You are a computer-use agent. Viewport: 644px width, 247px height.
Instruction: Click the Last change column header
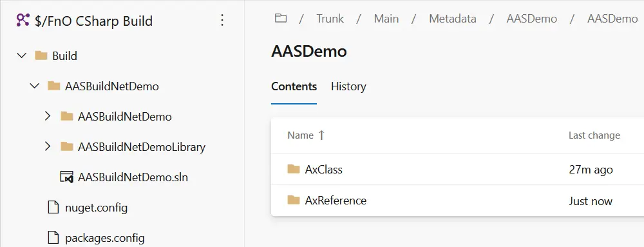click(x=594, y=135)
